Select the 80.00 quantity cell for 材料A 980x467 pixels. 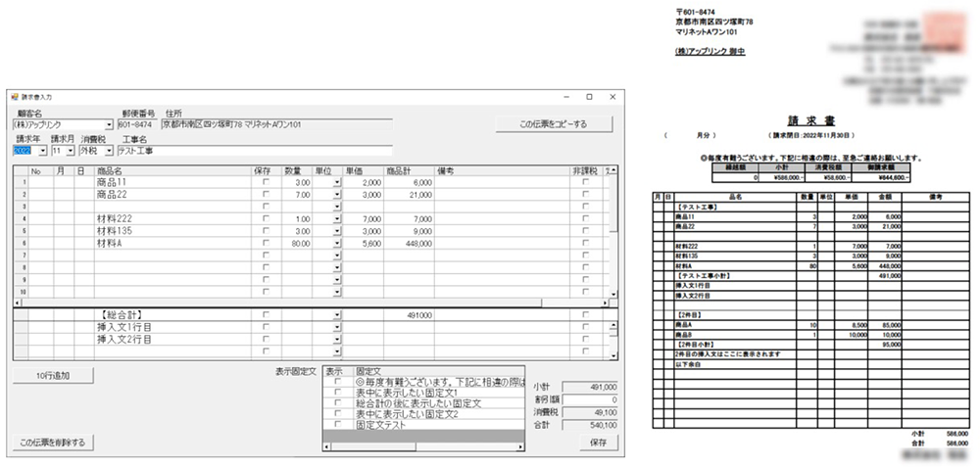click(x=297, y=244)
